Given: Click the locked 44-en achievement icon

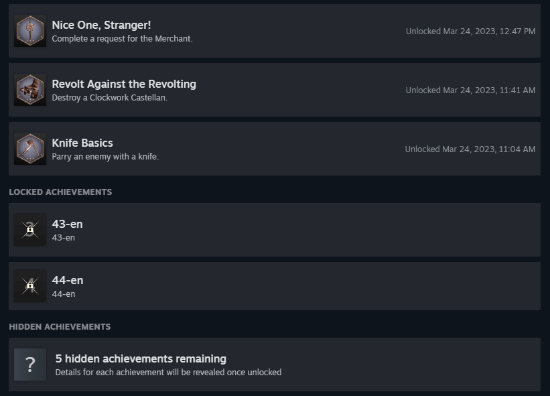Looking at the screenshot, I should click(x=30, y=286).
